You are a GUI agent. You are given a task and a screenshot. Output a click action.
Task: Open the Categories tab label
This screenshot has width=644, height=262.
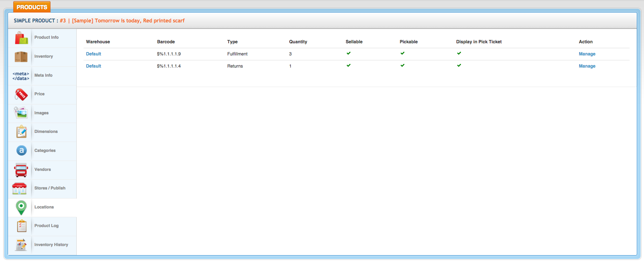point(45,150)
